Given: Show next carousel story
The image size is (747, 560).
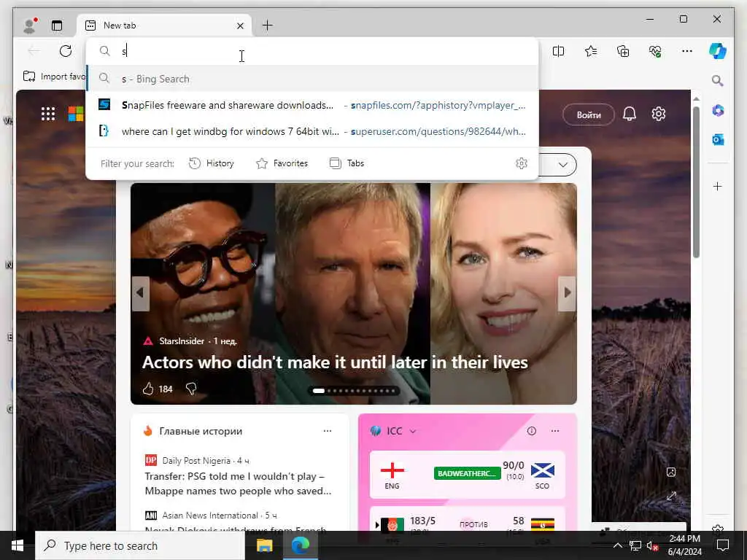Looking at the screenshot, I should 567,293.
